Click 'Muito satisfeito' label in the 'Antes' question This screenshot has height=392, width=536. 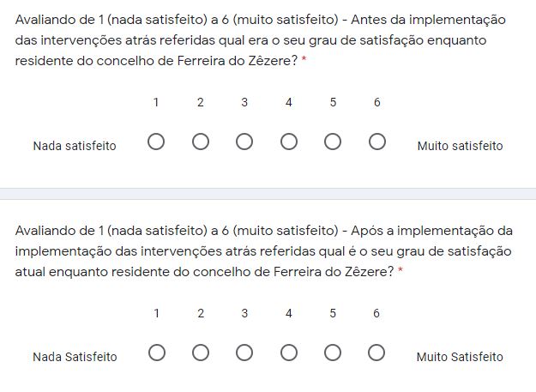[460, 146]
